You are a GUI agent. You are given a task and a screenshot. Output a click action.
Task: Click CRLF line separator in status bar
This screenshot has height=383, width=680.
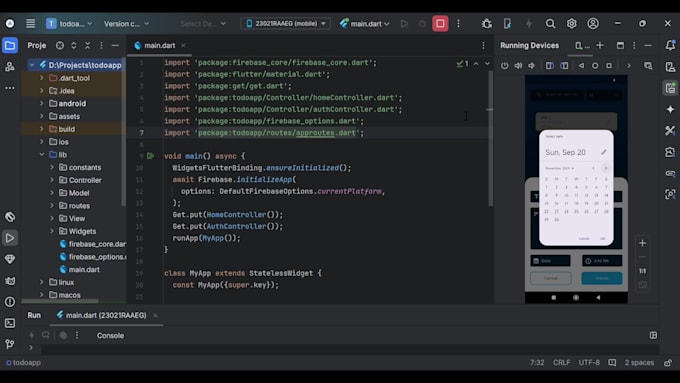pos(562,362)
